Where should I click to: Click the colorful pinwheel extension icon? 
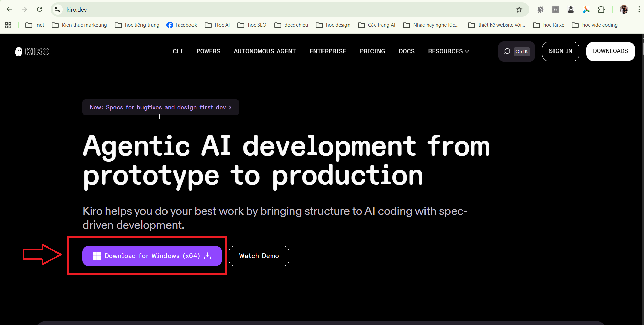[x=586, y=9]
